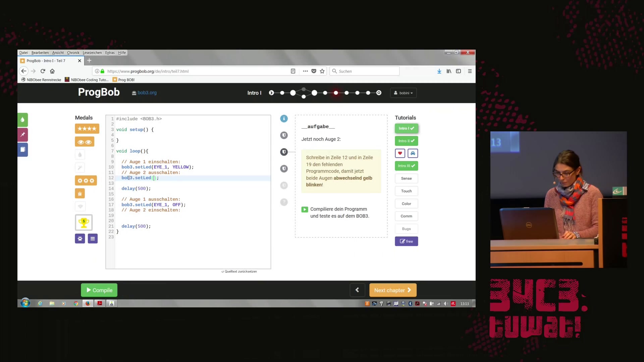Click the blue book sidebar icon
The height and width of the screenshot is (362, 644).
(22, 149)
